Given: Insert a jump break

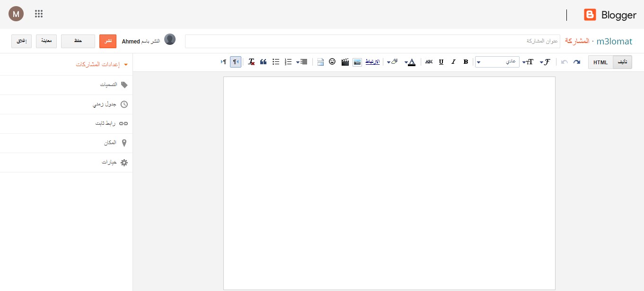Looking at the screenshot, I should [320, 62].
